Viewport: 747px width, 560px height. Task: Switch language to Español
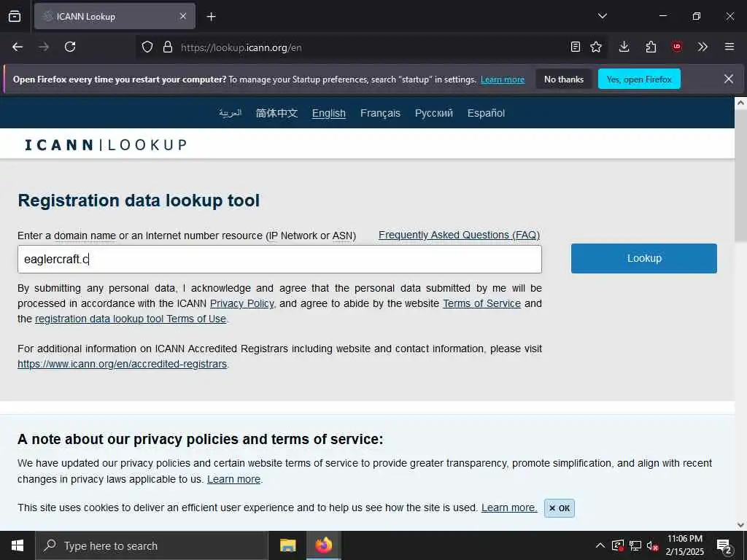tap(486, 113)
